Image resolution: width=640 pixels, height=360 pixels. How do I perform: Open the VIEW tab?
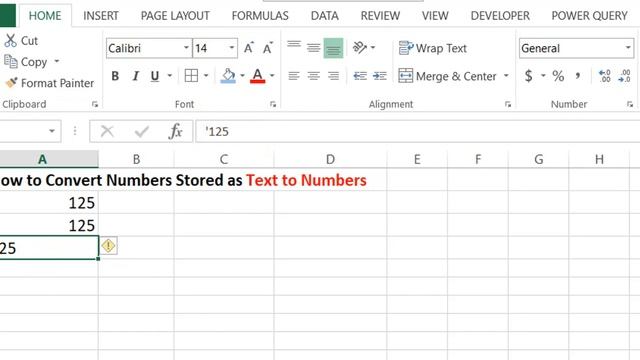coord(435,16)
